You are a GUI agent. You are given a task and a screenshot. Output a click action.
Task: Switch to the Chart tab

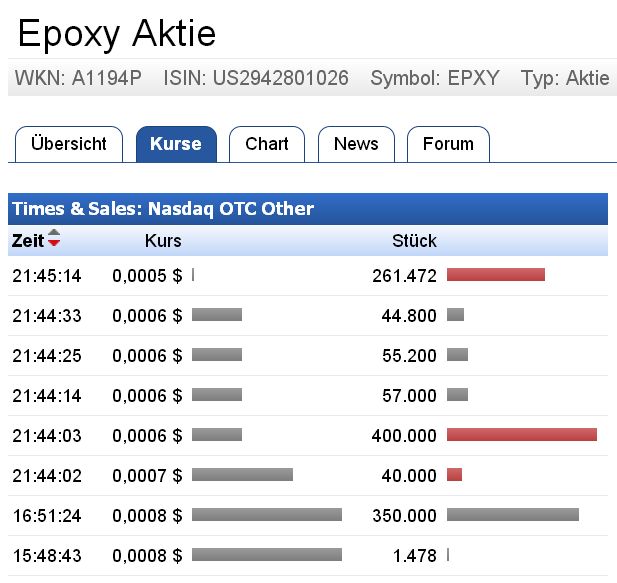tap(267, 144)
